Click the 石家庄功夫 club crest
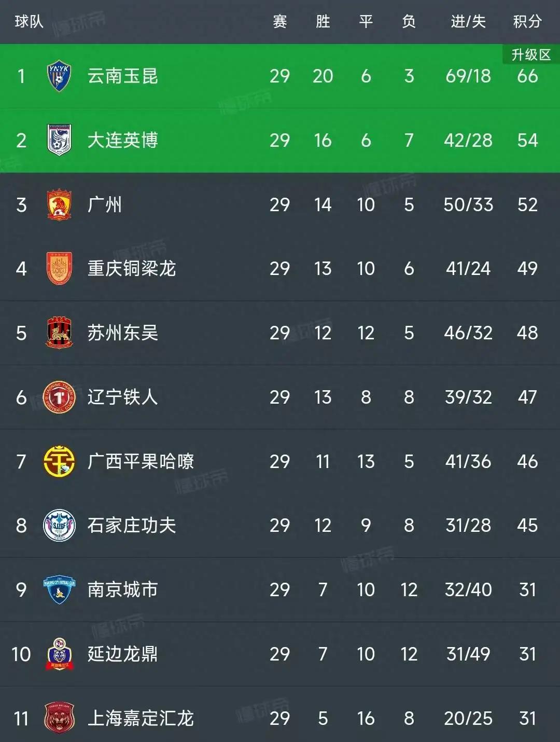 (x=59, y=525)
